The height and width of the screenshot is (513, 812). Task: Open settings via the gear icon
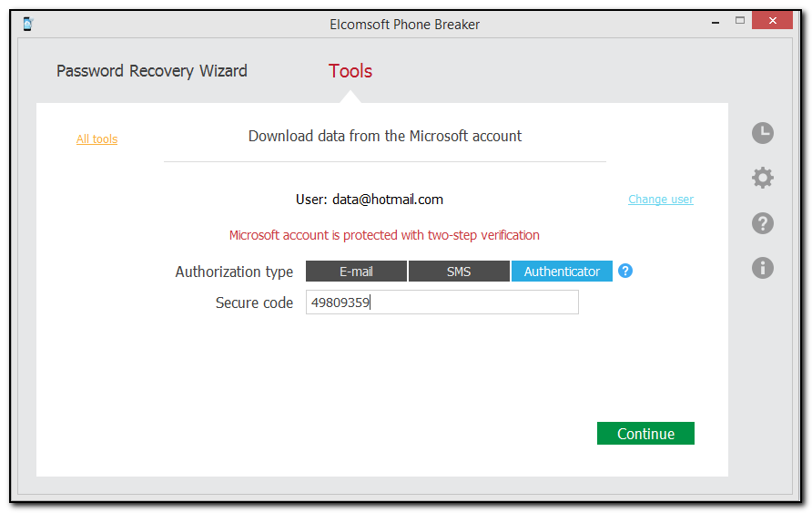click(x=762, y=178)
